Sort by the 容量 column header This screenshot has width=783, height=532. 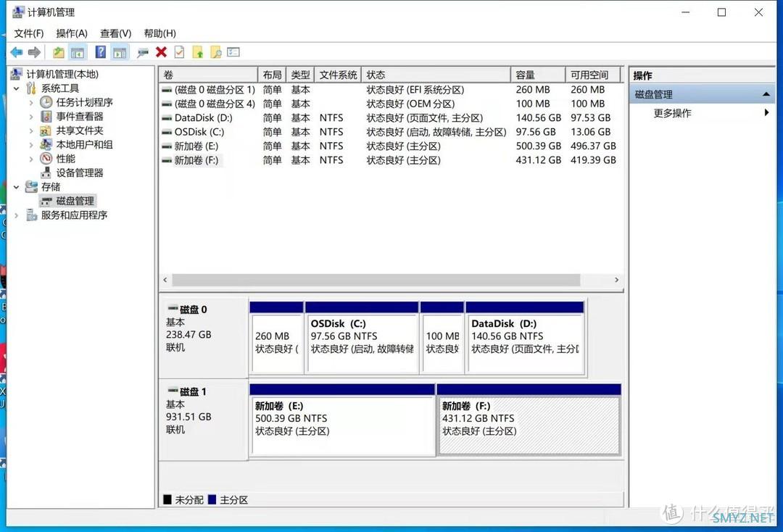click(x=538, y=75)
